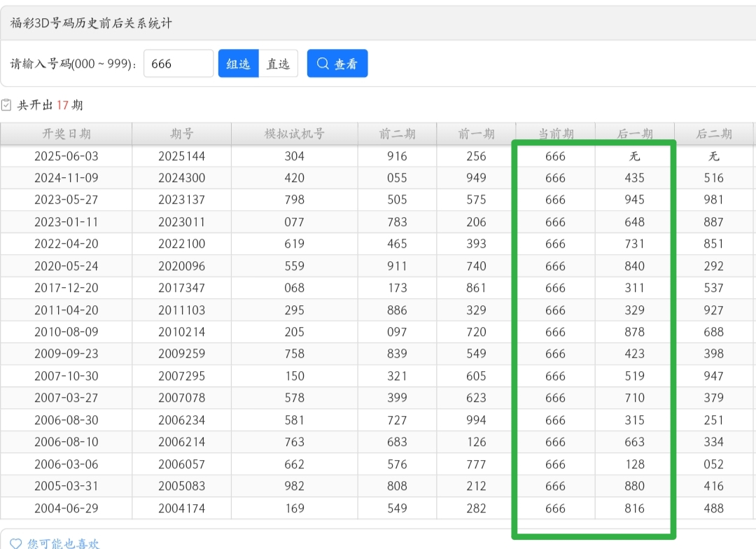Click the 模拟试机号 column header
Image resolution: width=756 pixels, height=549 pixels.
click(295, 134)
